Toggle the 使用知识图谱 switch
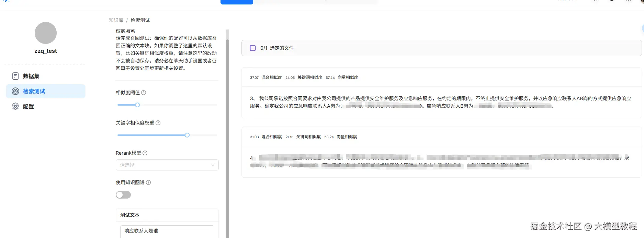The height and width of the screenshot is (238, 644). (123, 195)
